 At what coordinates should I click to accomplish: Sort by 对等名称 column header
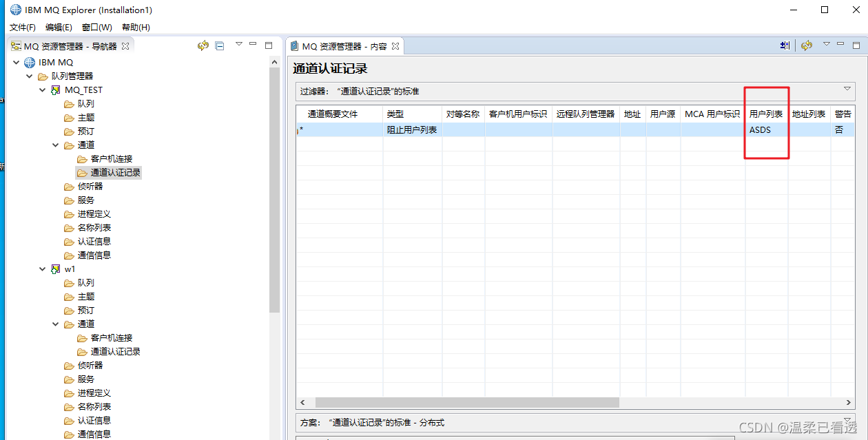tap(464, 114)
